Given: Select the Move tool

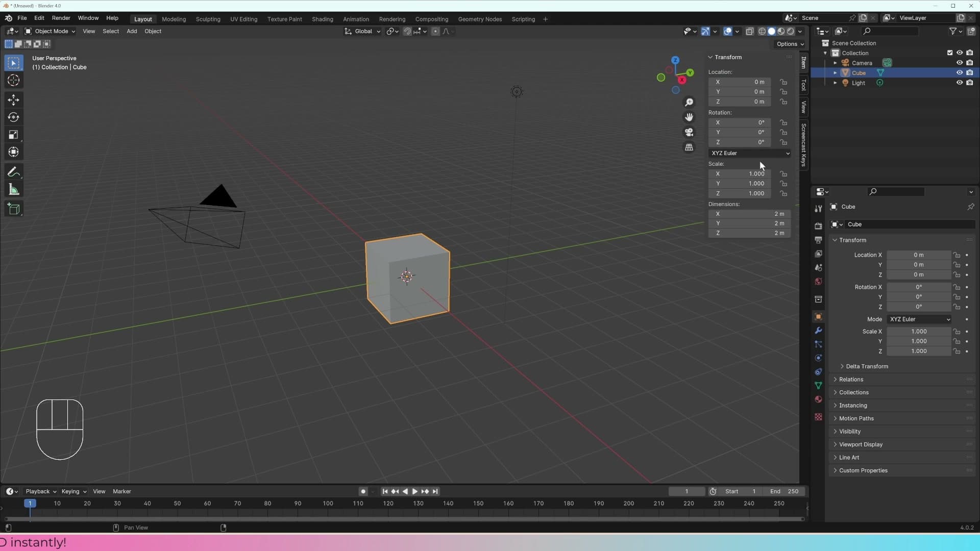Looking at the screenshot, I should tap(14, 99).
